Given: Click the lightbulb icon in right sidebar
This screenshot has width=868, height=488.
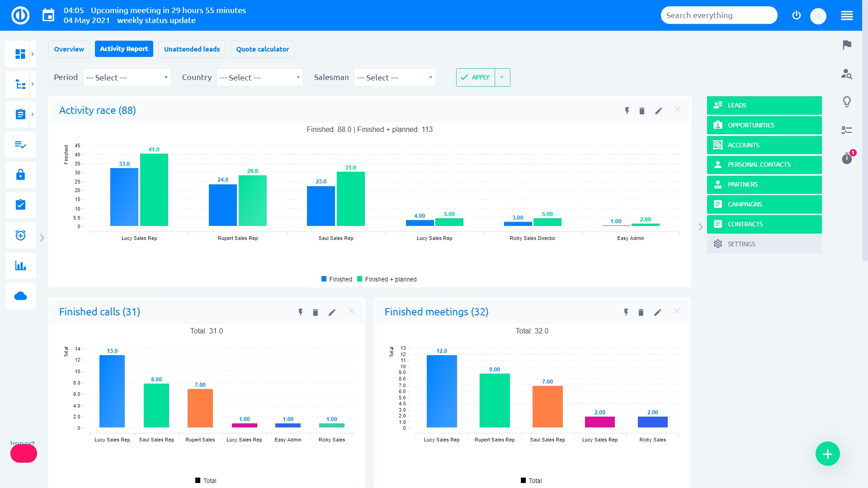Looking at the screenshot, I should pyautogui.click(x=847, y=102).
